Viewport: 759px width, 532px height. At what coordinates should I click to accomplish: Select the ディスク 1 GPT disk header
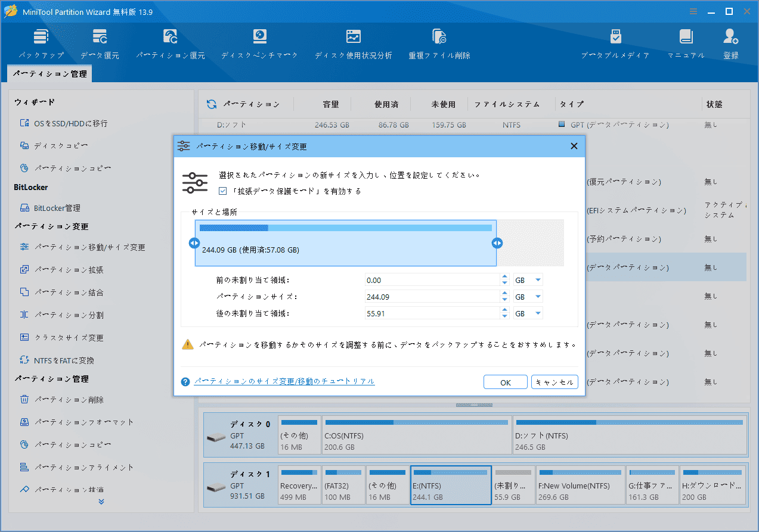[x=240, y=485]
